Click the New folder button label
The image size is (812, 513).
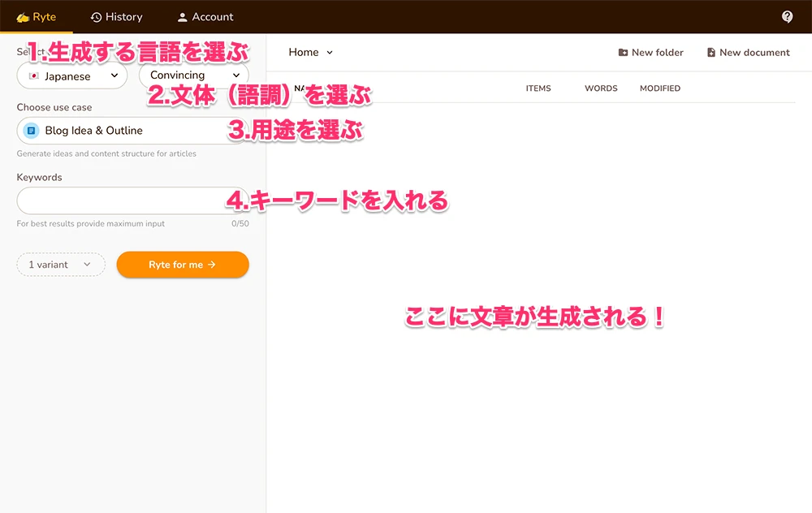pyautogui.click(x=657, y=52)
